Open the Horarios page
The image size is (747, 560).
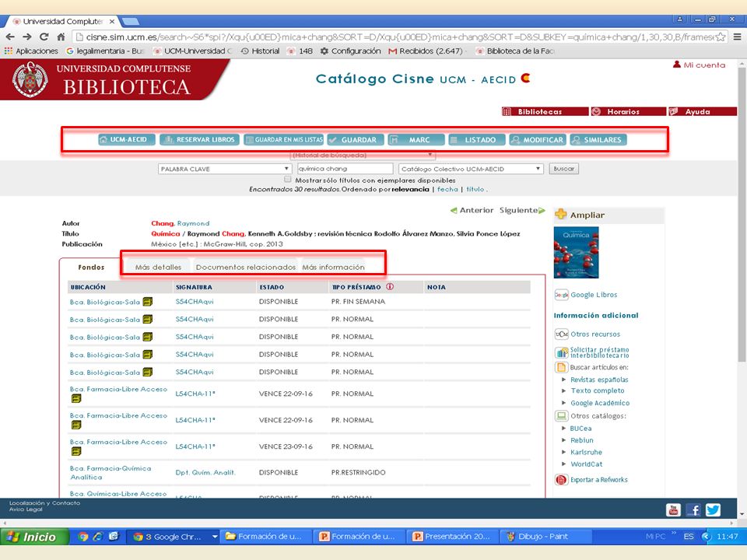click(x=629, y=111)
